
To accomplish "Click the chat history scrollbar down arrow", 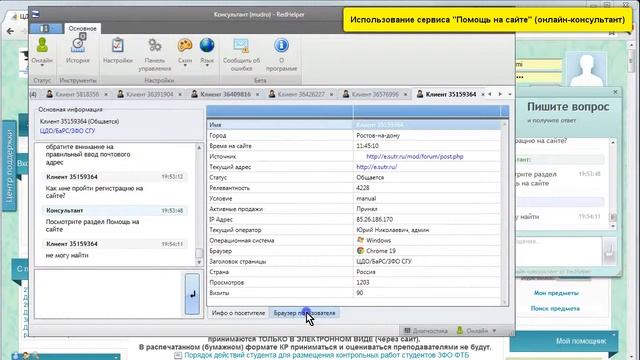I will tap(199, 262).
